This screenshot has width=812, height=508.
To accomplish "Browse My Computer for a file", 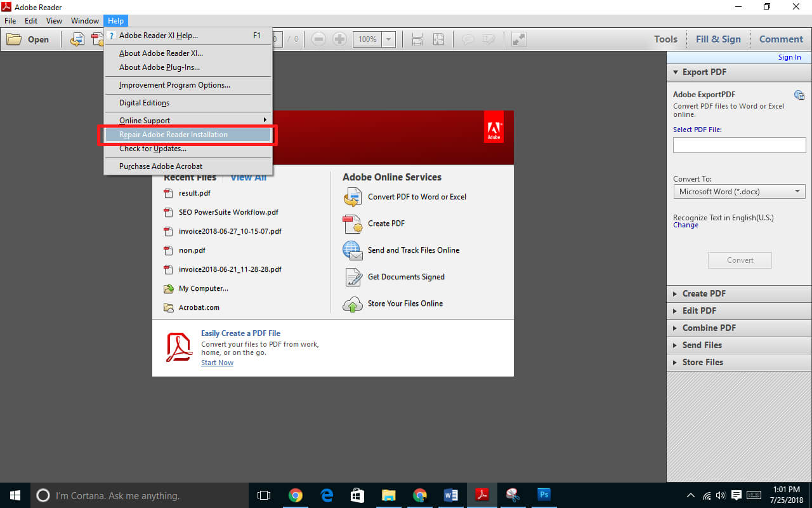I will pyautogui.click(x=196, y=288).
